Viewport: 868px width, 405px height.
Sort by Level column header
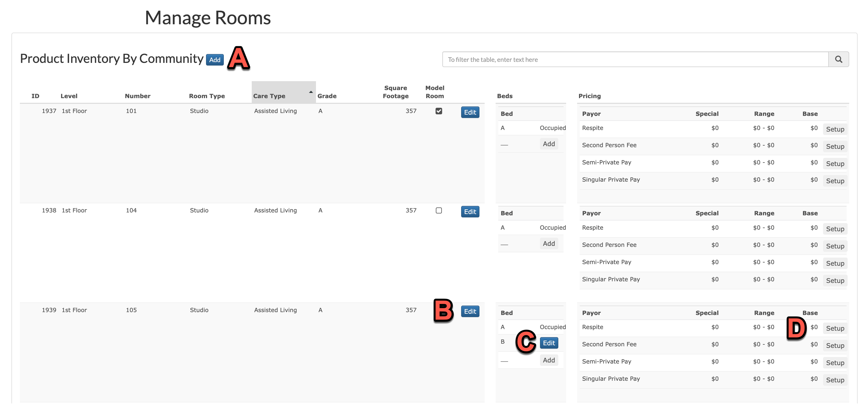(x=69, y=96)
